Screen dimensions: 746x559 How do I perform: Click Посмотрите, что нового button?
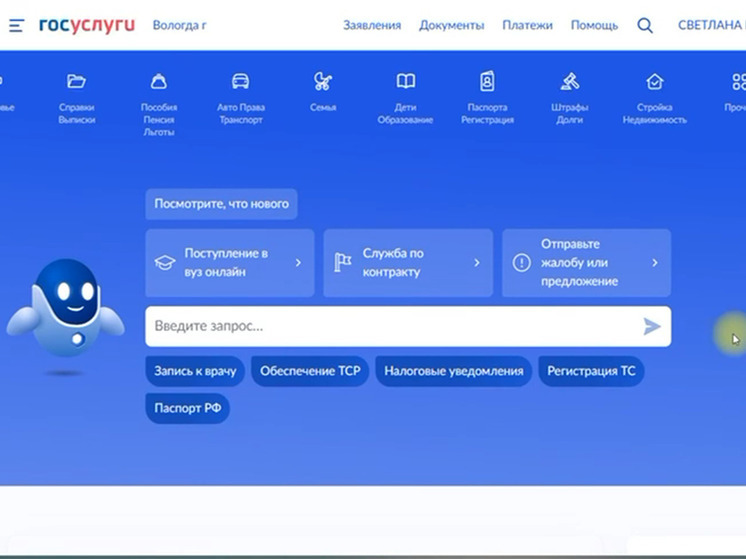pyautogui.click(x=221, y=204)
